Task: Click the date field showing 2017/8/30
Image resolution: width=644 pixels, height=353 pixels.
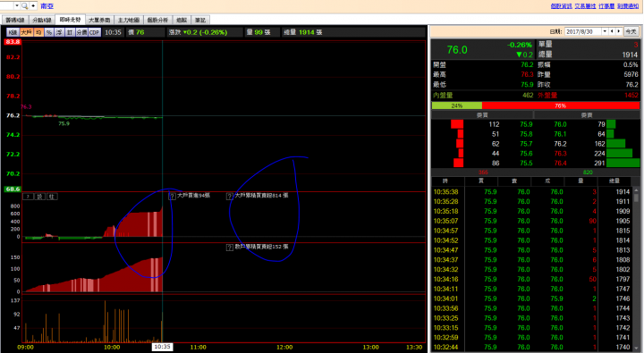Action: 583,31
